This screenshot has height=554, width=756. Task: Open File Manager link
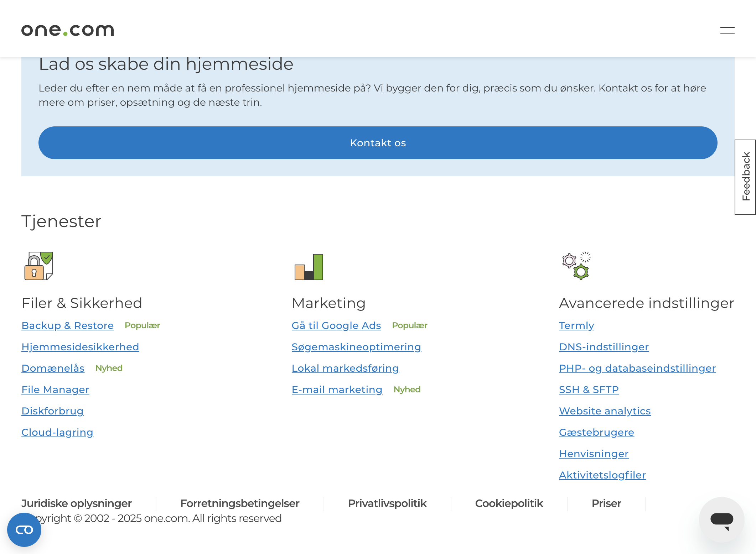pos(55,390)
